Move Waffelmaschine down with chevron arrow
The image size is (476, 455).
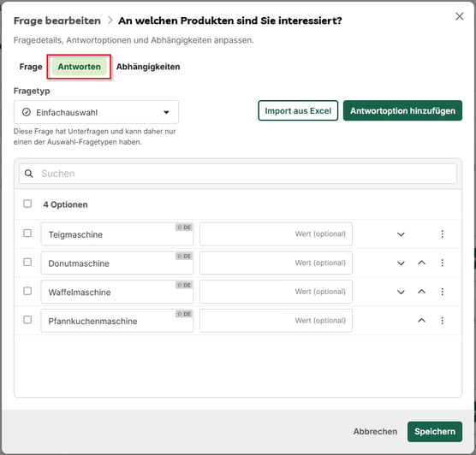pos(401,292)
